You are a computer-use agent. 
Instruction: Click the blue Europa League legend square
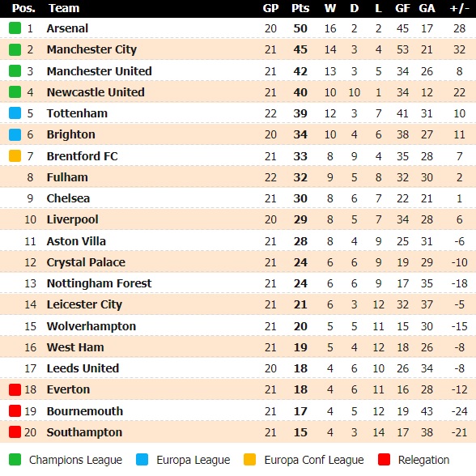tap(142, 459)
